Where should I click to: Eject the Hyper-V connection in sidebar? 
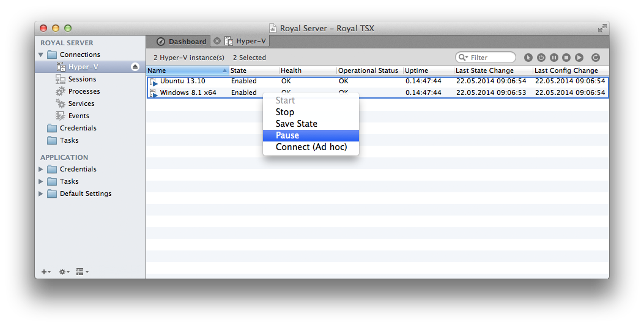(x=135, y=67)
